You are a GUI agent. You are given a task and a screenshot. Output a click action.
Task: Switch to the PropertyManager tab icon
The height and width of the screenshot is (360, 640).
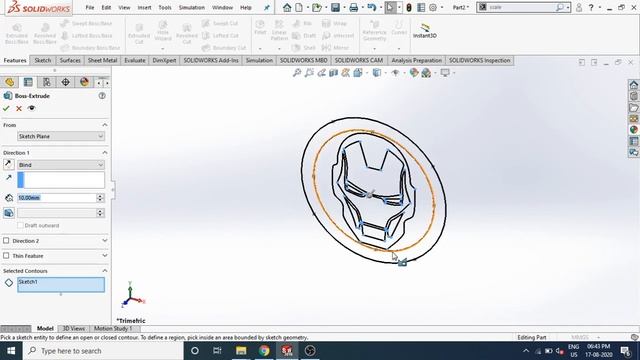(28, 82)
